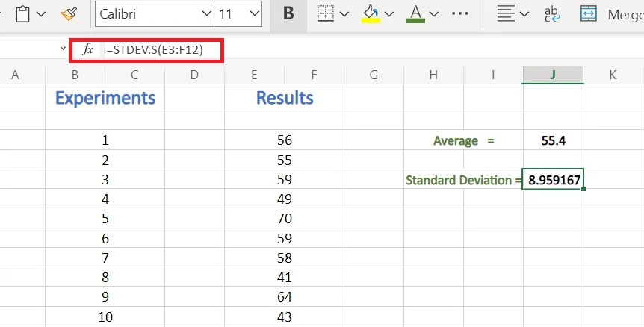Select experiment number 5 cell

tap(105, 219)
